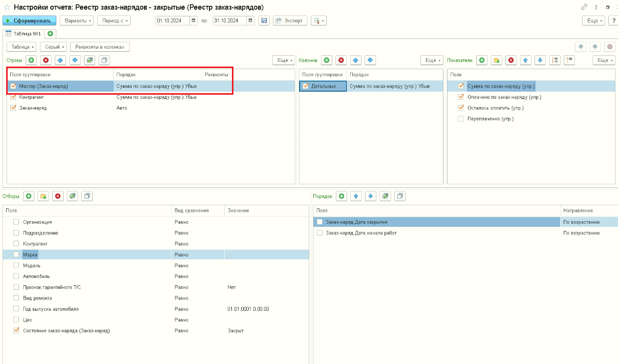Toggle the Мастер (Заказ-наряд) grouping checkbox
This screenshot has width=618, height=364.
(13, 86)
